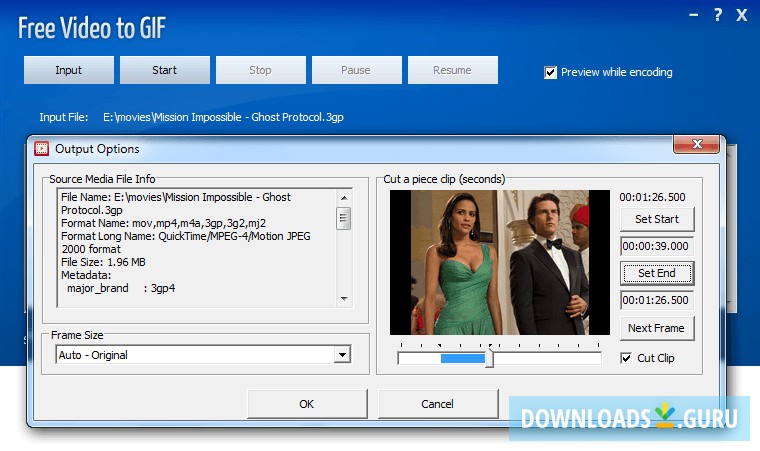Click the 'Metadata:' line in file info
760x451 pixels.
[86, 275]
